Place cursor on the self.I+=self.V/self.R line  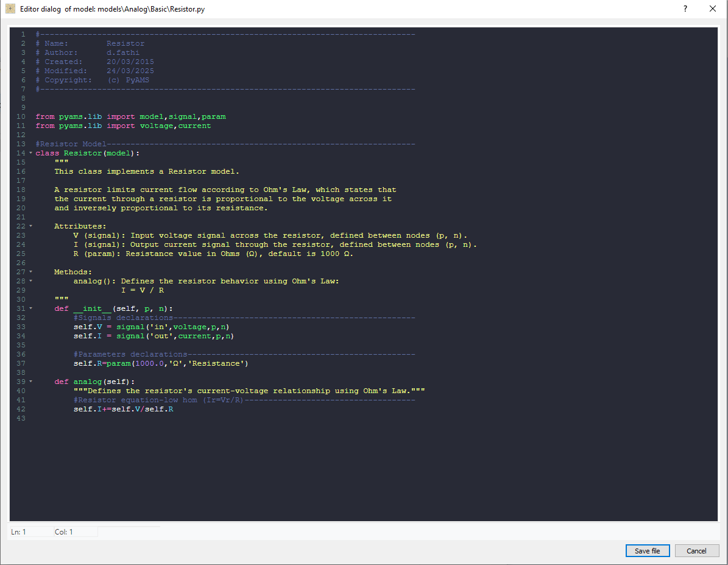point(123,409)
